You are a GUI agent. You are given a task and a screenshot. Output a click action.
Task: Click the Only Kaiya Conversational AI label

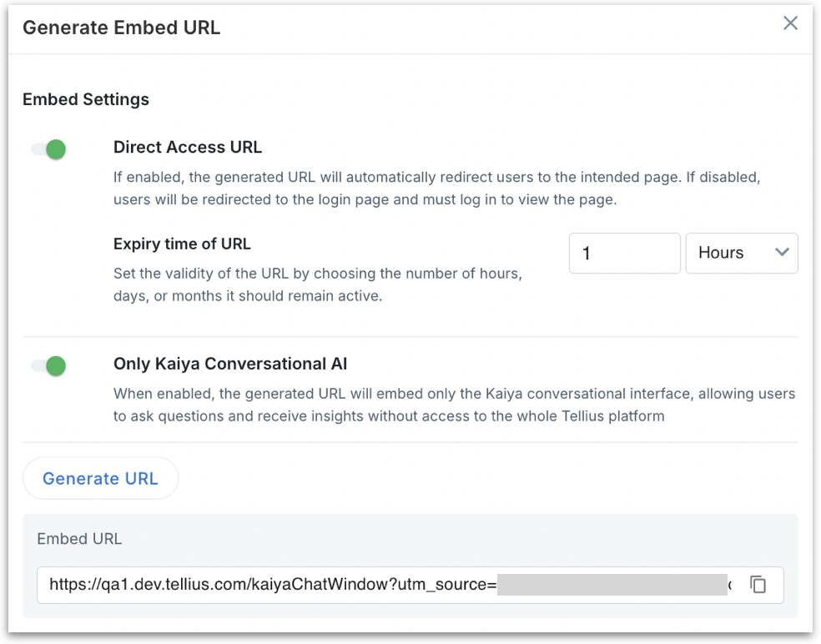230,364
